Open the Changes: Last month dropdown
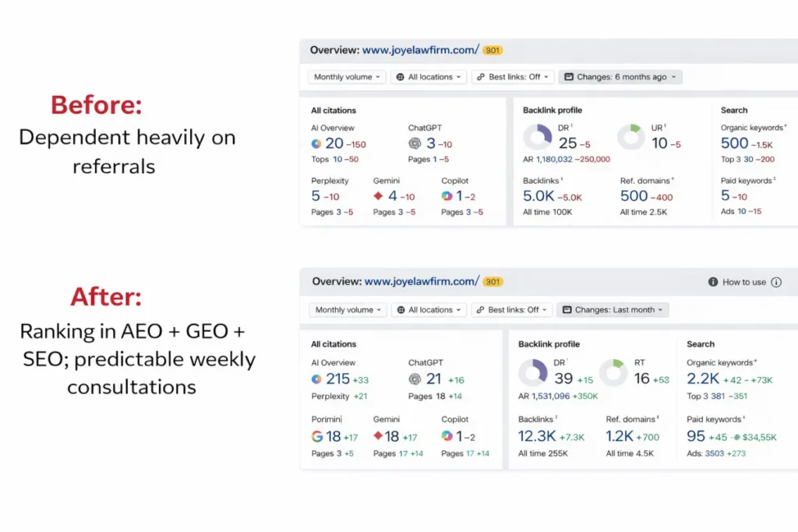Screen dimensions: 798x532 [x=614, y=310]
